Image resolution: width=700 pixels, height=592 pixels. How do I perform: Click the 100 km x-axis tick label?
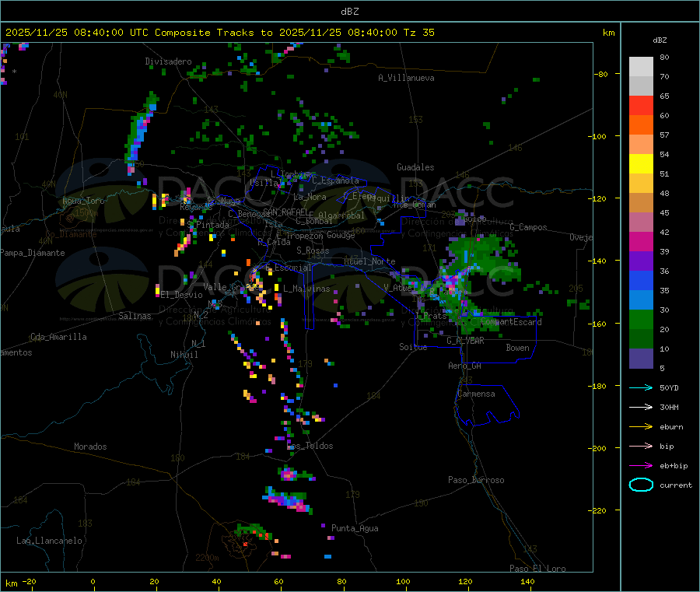pos(403,581)
